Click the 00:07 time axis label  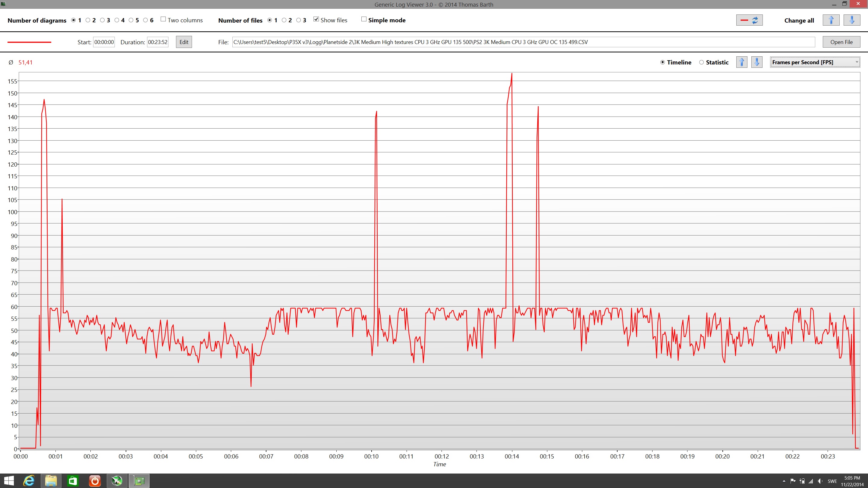click(266, 456)
